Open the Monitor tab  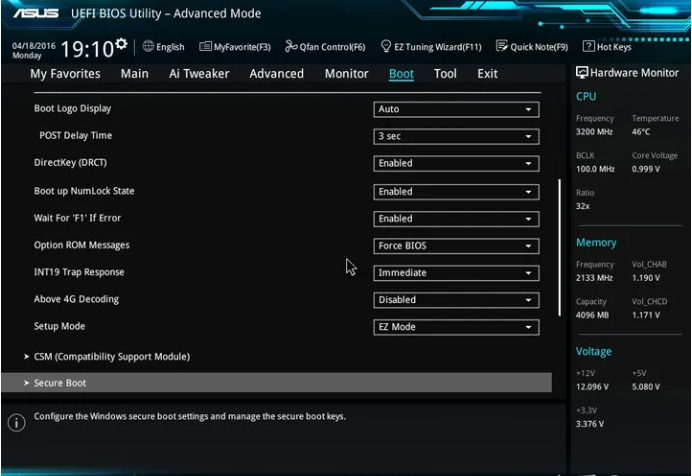tap(346, 74)
